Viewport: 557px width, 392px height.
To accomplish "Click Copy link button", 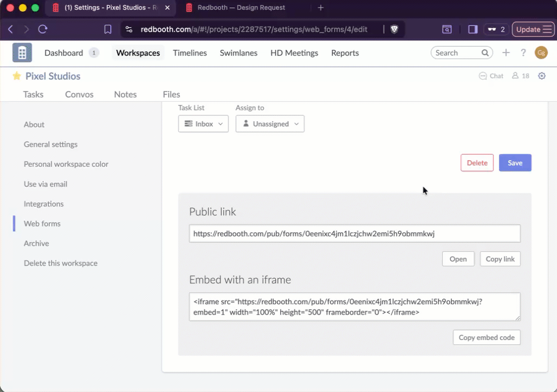I will 500,259.
